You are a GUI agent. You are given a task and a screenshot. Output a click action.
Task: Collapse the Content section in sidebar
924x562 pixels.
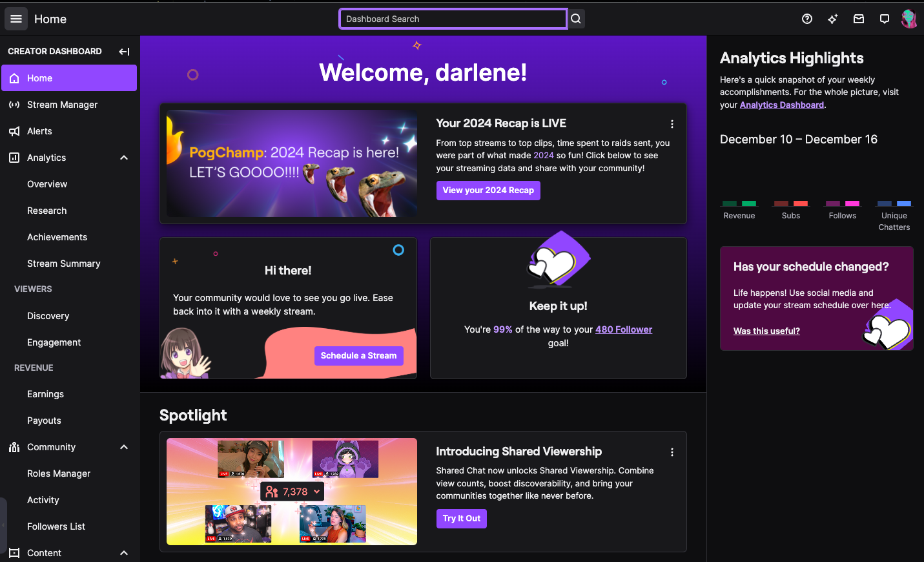click(124, 553)
